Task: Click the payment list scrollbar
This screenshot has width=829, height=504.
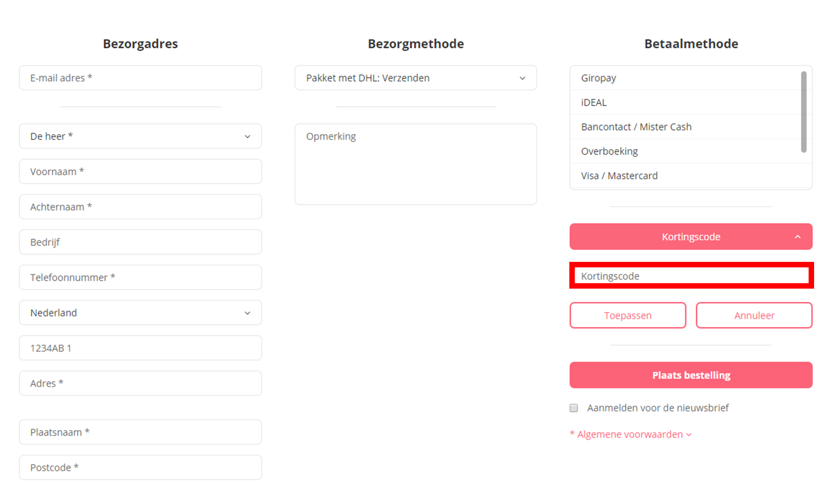Action: pos(804,112)
